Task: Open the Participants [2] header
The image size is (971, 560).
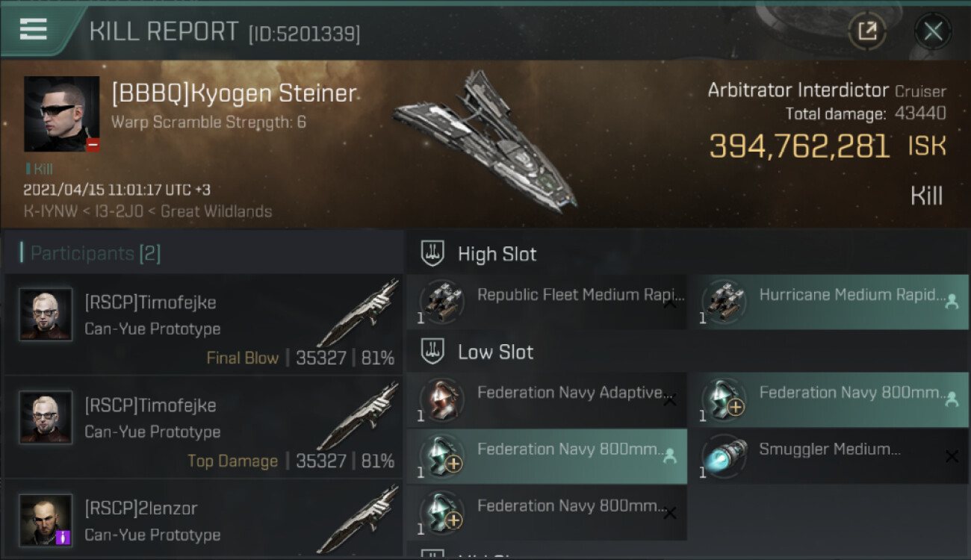Action: [x=90, y=254]
